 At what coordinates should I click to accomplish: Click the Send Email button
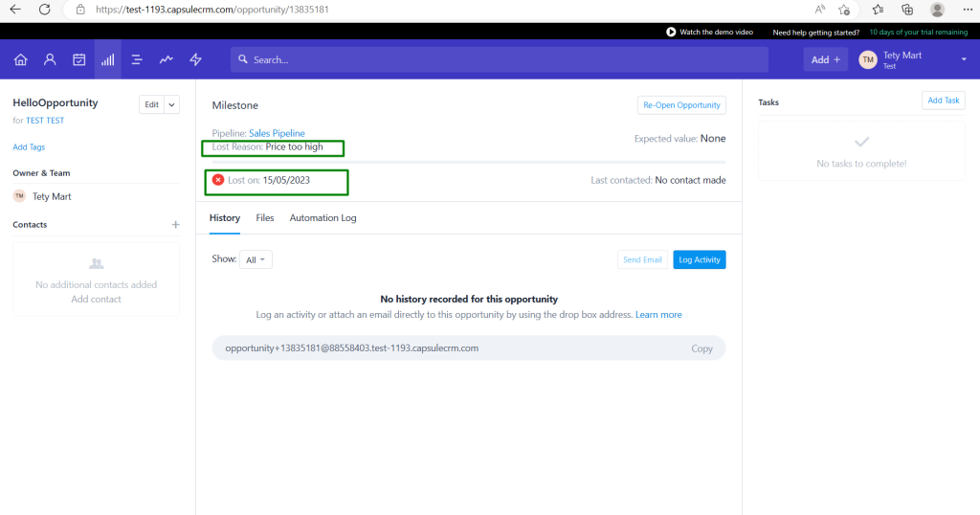pyautogui.click(x=642, y=259)
